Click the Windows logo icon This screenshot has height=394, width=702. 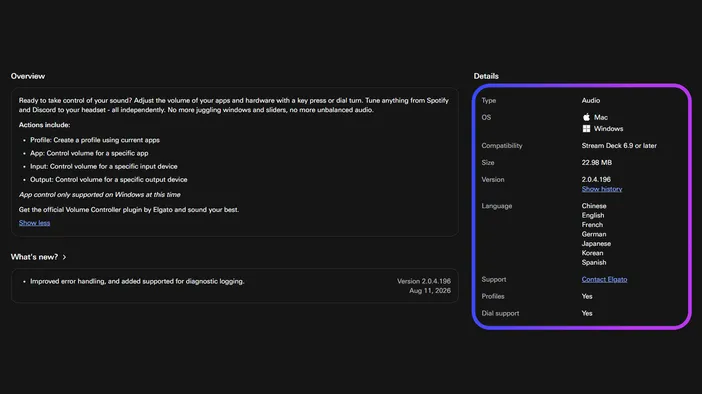(586, 128)
